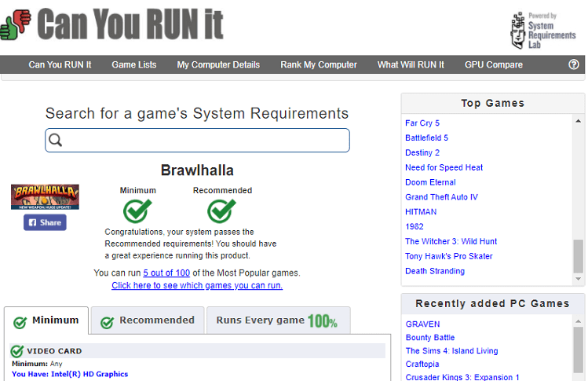The height and width of the screenshot is (381, 588).
Task: Open the System Requirements Lab logo
Action: click(x=543, y=31)
